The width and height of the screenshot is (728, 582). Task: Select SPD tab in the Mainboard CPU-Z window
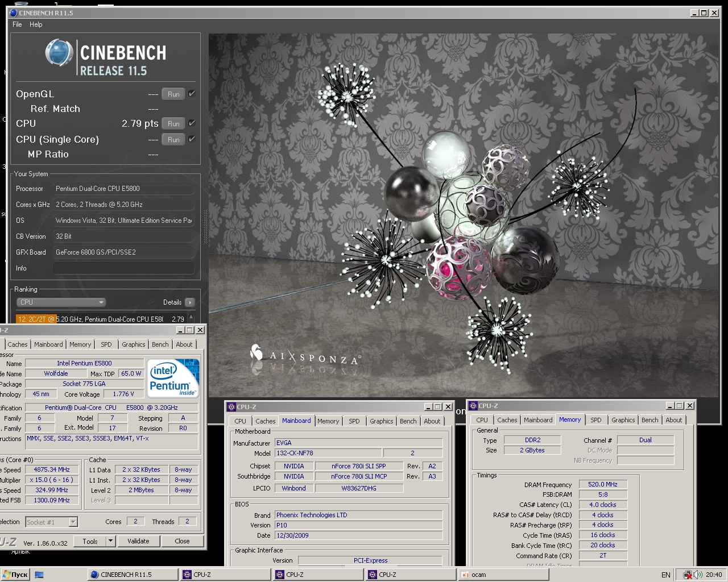click(354, 421)
